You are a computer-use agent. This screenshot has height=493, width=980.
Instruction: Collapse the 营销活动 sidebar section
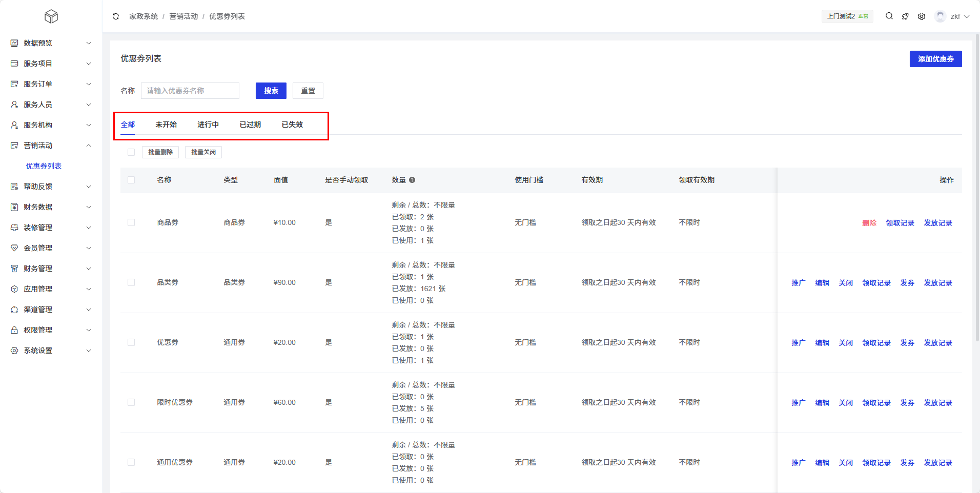click(51, 146)
